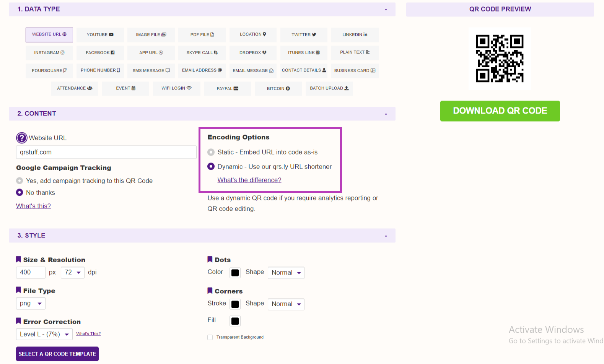
Task: Select the Facebook data type
Action: [x=100, y=53]
